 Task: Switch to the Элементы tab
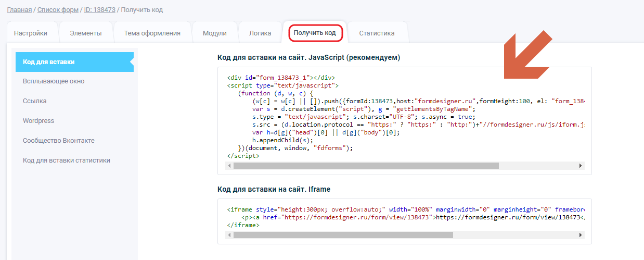click(86, 33)
